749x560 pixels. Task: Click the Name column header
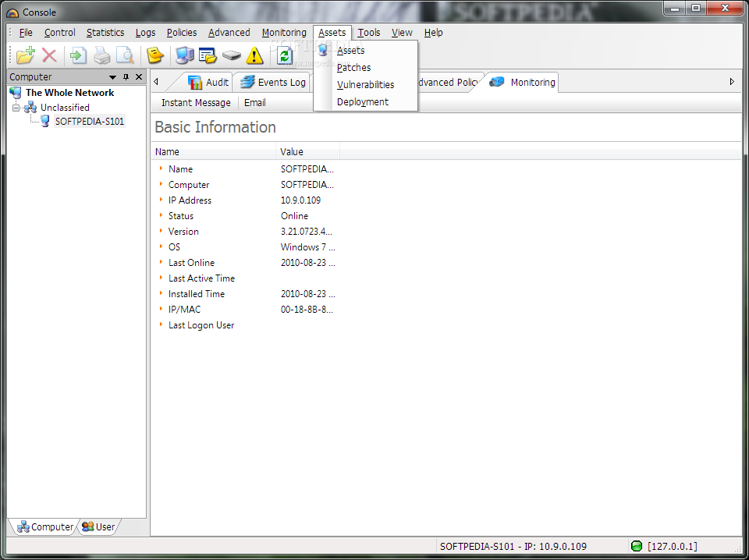click(214, 152)
